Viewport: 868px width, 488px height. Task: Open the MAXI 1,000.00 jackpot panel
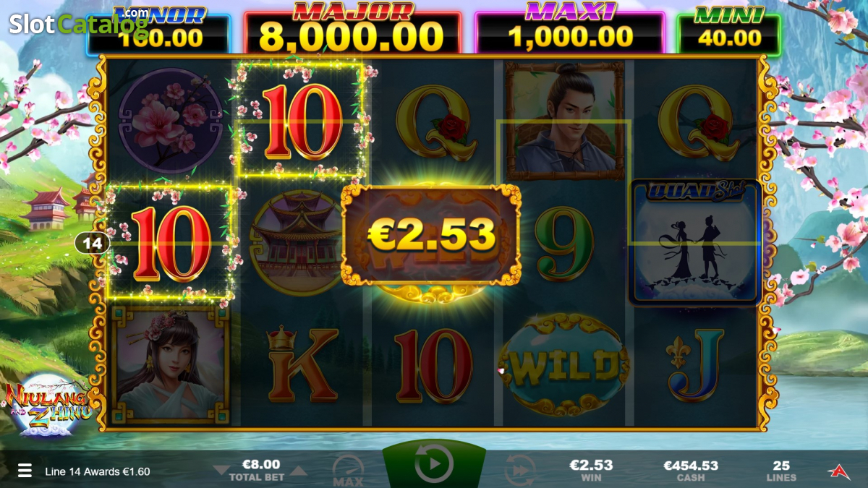(570, 29)
